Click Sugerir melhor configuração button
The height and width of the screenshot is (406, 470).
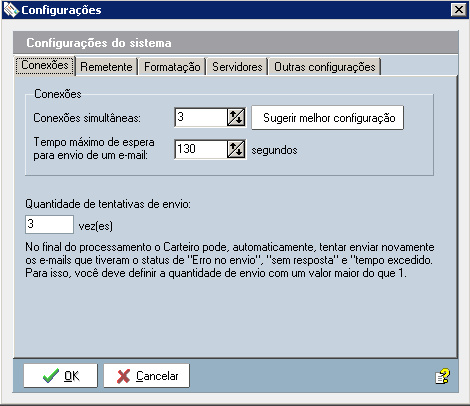click(x=327, y=118)
